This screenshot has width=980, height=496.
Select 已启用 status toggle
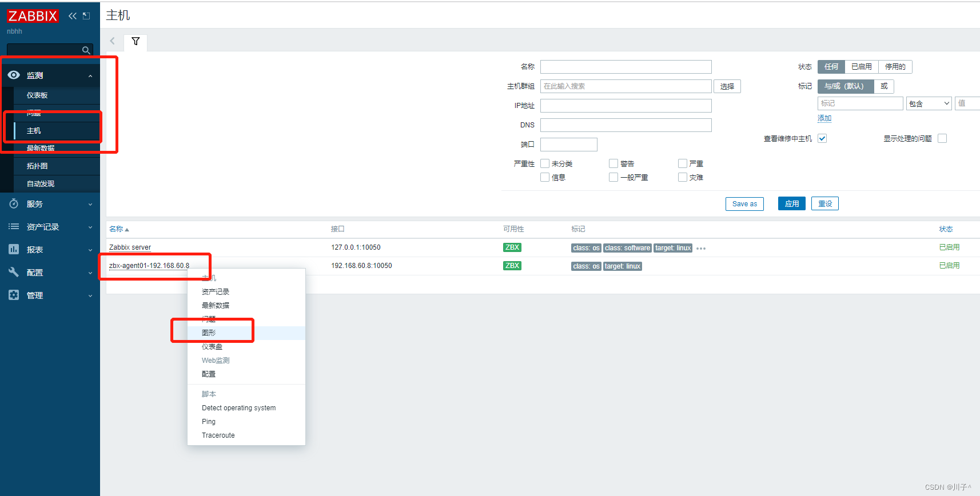pos(862,67)
